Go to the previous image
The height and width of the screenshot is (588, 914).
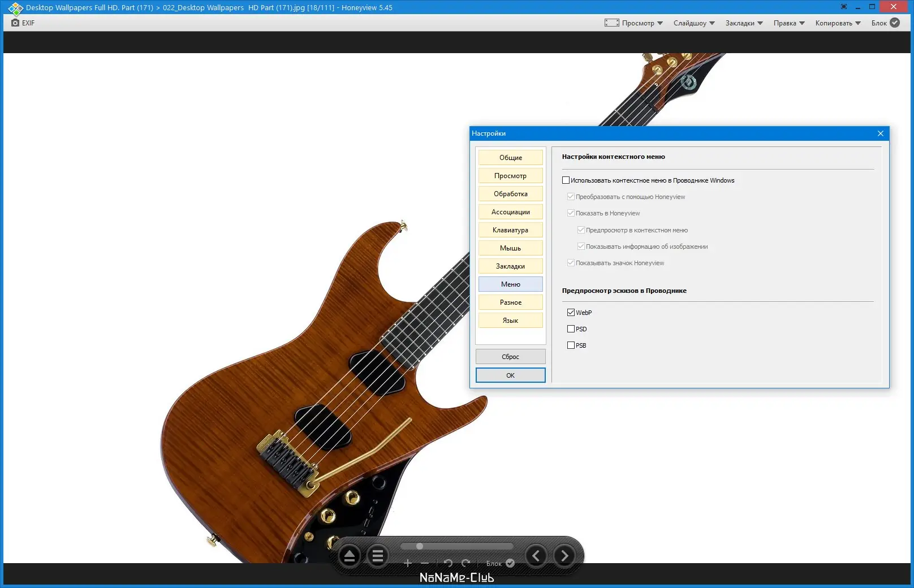click(x=536, y=556)
